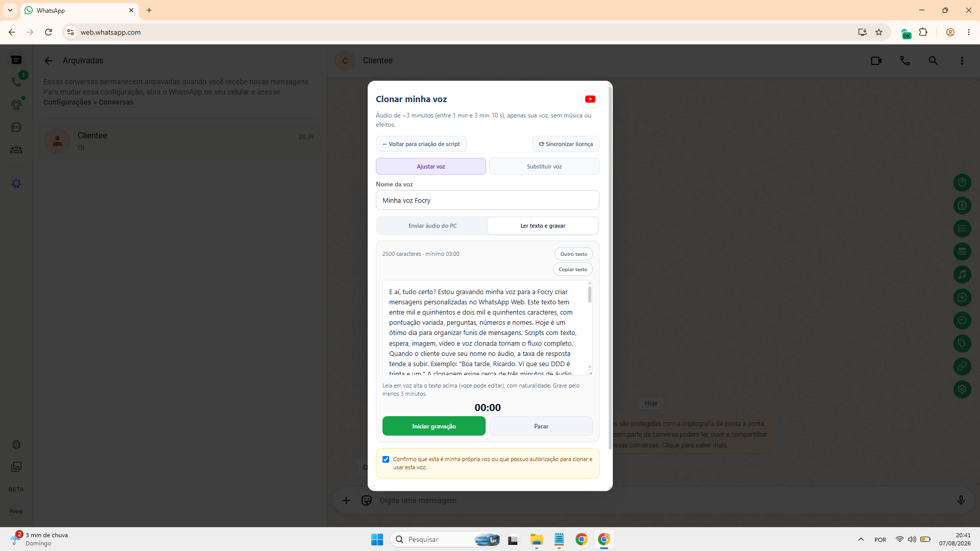Switch to Enviar áudio do PC tab
Viewport: 980px width, 551px height.
[433, 226]
